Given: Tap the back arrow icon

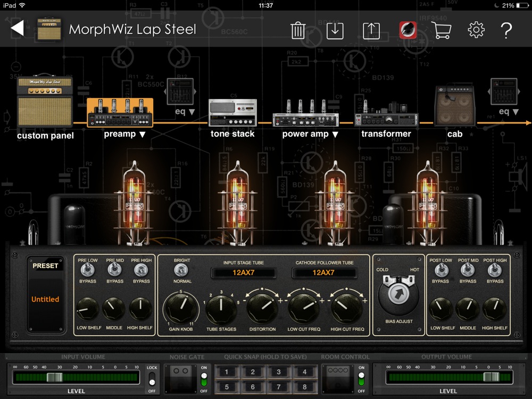Looking at the screenshot, I should 18,28.
